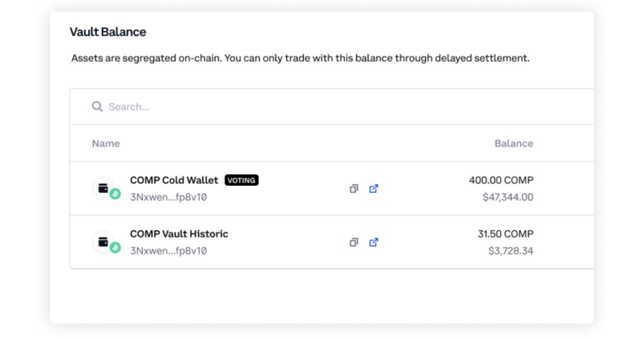Click the VOTING badge
Screen dimensions: 644x338
click(241, 180)
